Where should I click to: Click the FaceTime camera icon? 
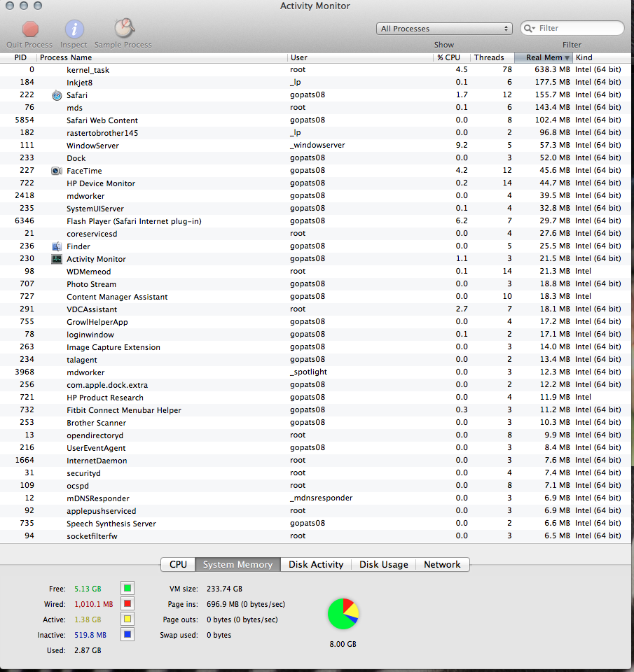coord(57,171)
